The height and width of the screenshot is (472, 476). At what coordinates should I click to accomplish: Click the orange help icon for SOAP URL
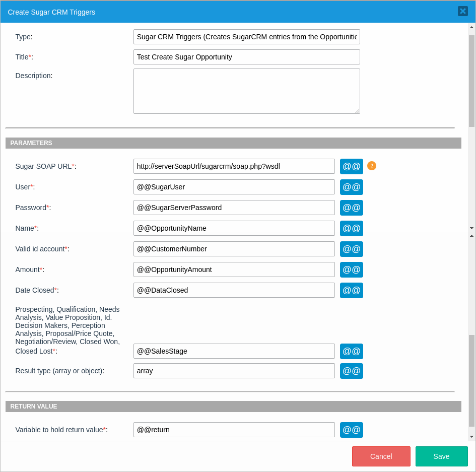(372, 166)
